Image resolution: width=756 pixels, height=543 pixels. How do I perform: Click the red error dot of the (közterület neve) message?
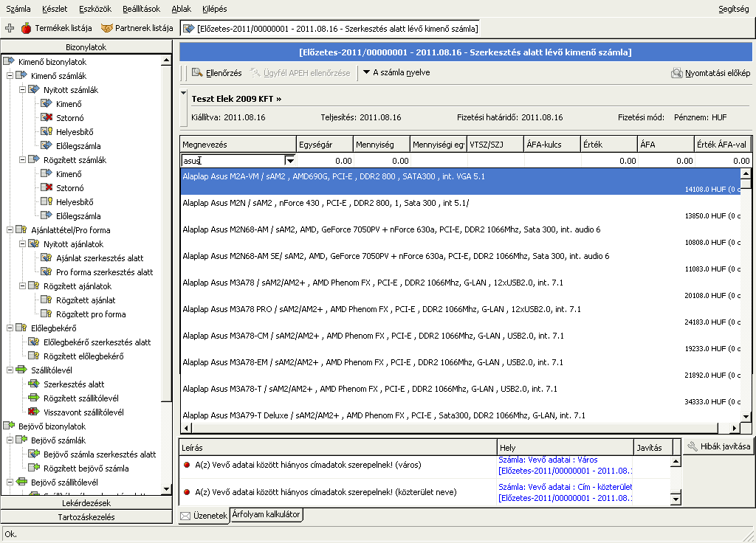[x=187, y=492]
